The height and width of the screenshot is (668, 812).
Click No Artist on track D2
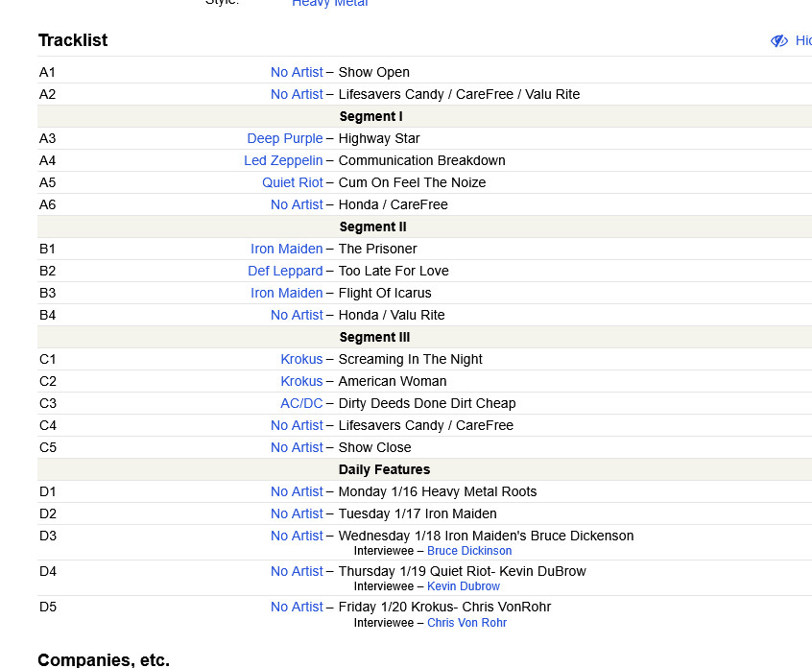click(x=297, y=513)
